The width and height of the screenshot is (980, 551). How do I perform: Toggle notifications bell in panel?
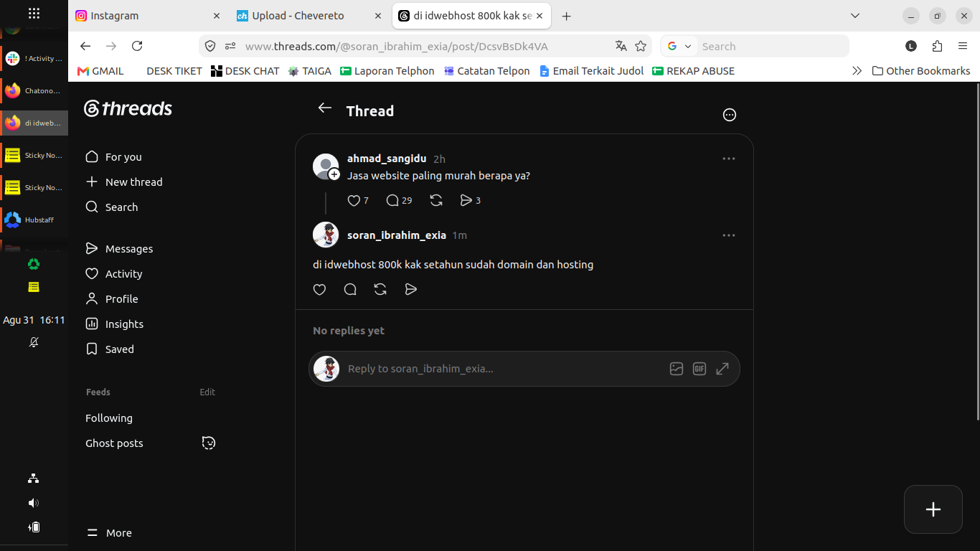[34, 342]
